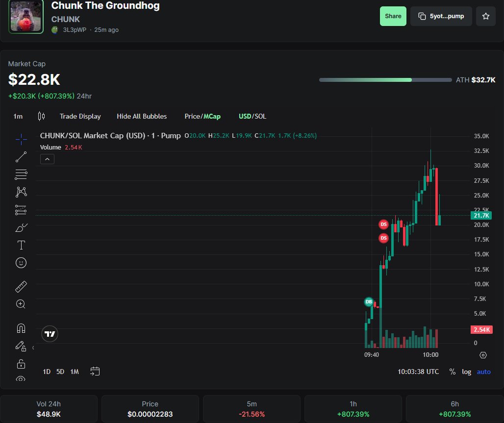Image resolution: width=504 pixels, height=423 pixels.
Task: Open the go-to-date calendar icon
Action: coord(95,371)
